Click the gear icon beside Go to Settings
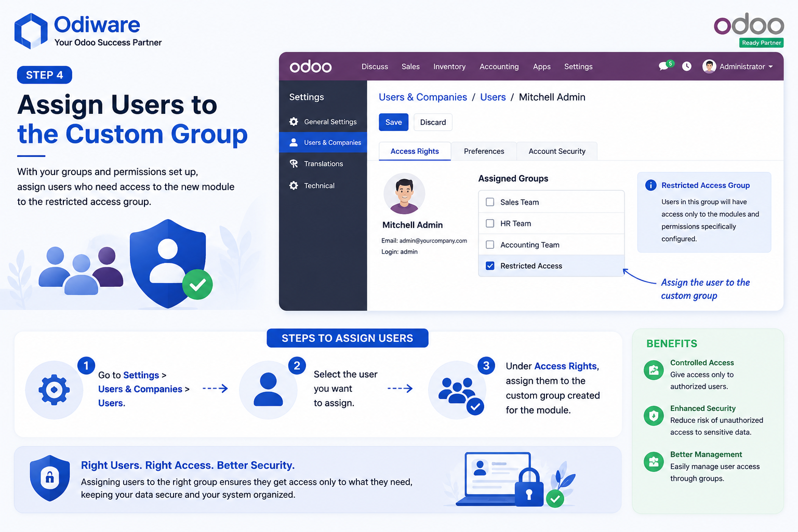Viewport: 798px width, 532px height. [54, 390]
